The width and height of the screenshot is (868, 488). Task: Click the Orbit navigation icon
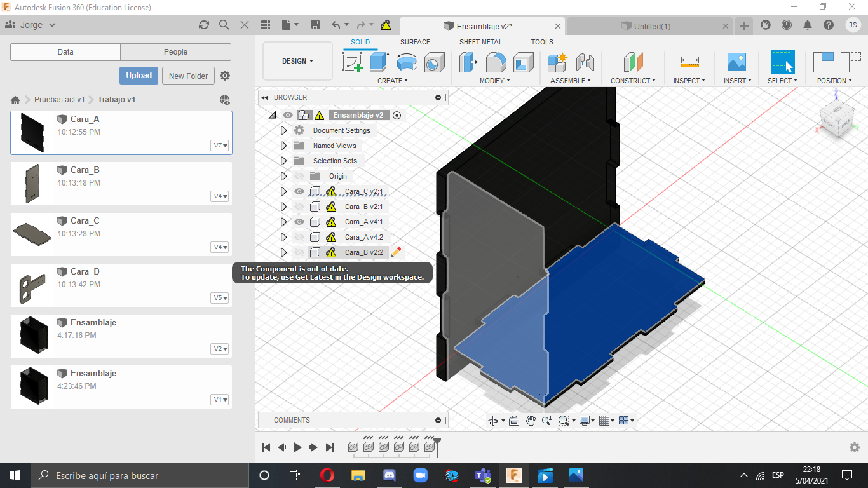point(492,421)
